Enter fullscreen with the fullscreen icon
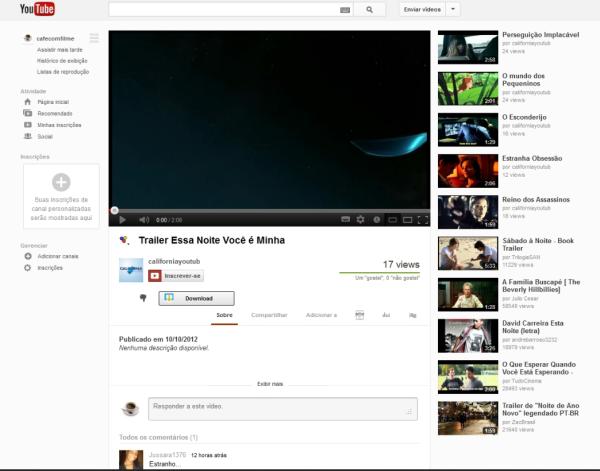The image size is (600, 471). coord(422,220)
